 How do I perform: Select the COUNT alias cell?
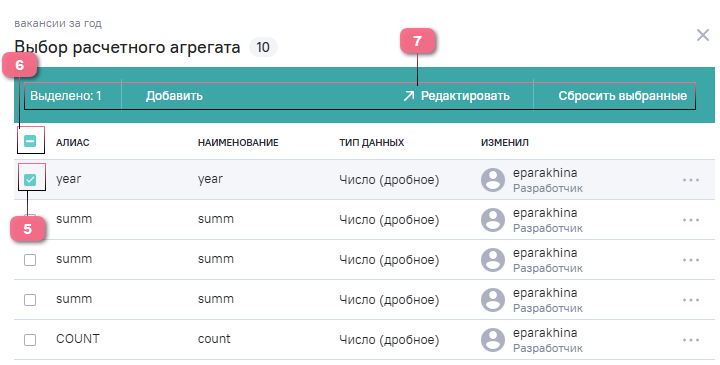point(78,339)
